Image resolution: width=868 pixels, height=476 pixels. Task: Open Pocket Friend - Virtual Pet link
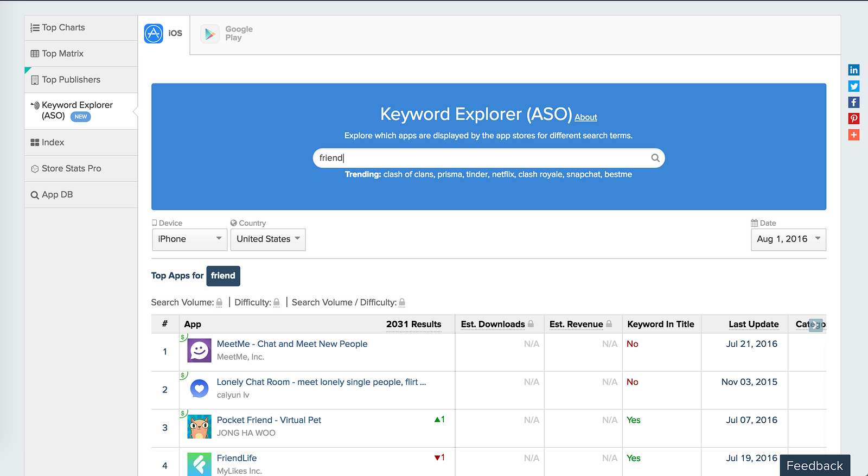[269, 420]
